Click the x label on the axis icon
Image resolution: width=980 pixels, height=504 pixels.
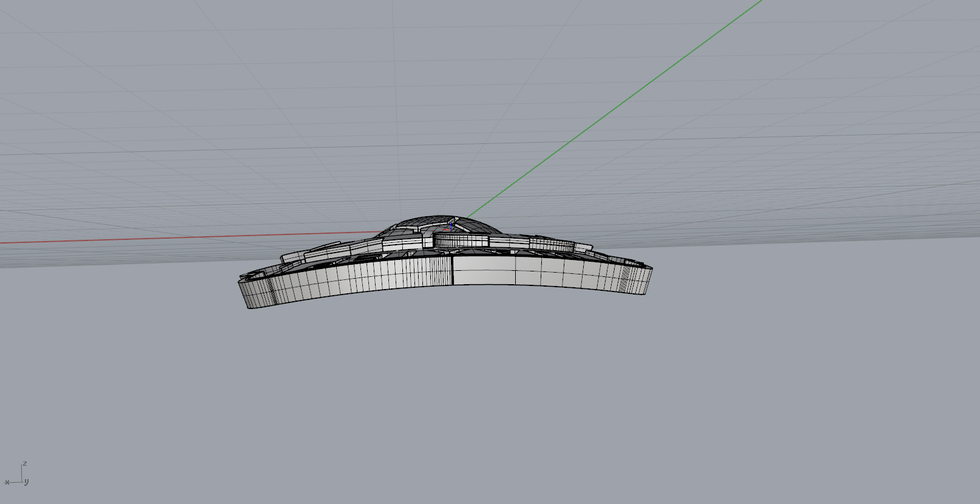[7, 483]
